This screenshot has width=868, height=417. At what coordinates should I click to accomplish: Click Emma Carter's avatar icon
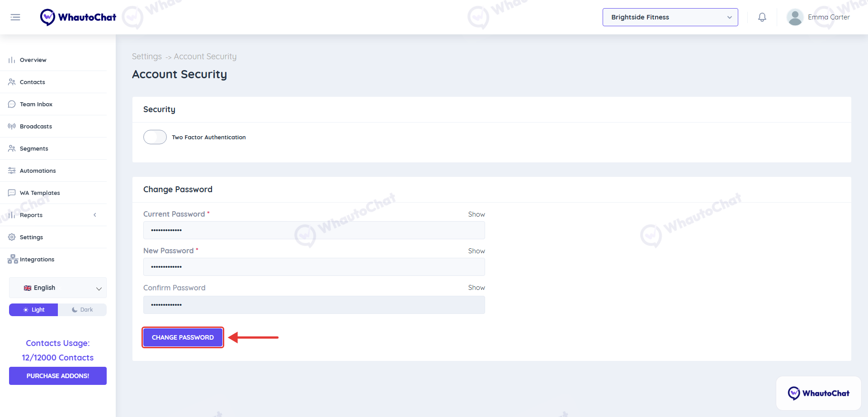click(x=795, y=17)
